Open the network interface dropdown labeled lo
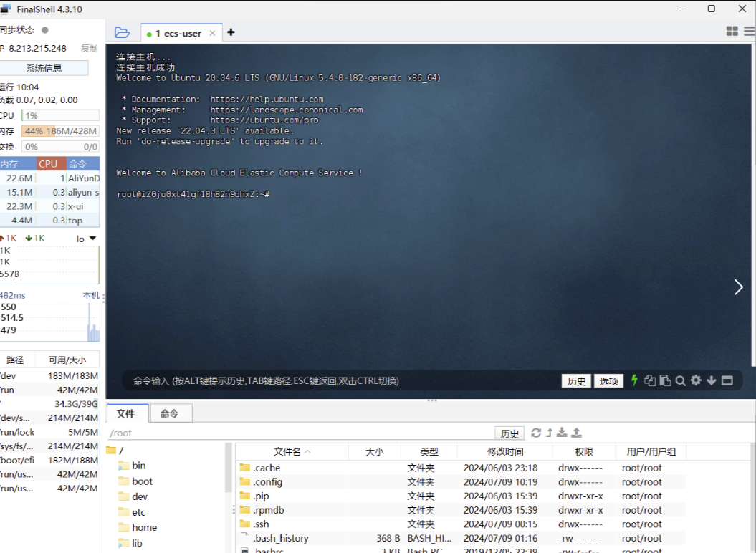 tap(86, 239)
